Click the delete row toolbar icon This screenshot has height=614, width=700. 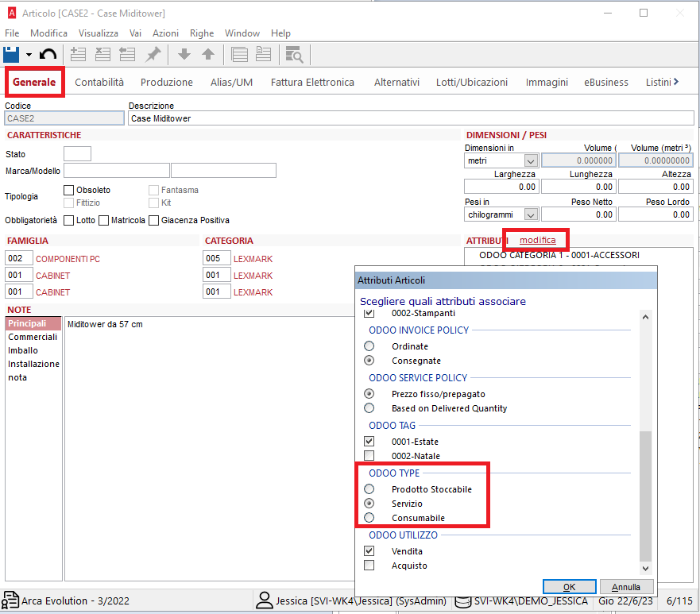click(x=102, y=54)
